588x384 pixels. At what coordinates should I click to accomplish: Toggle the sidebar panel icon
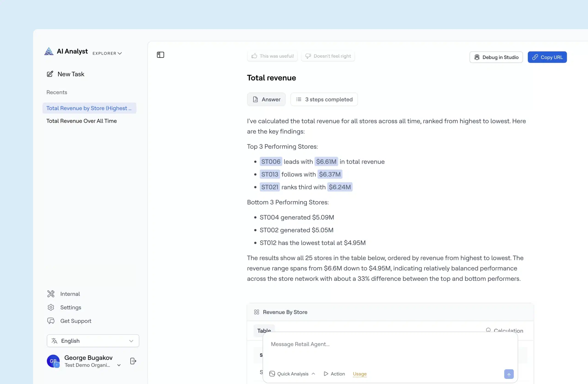160,55
